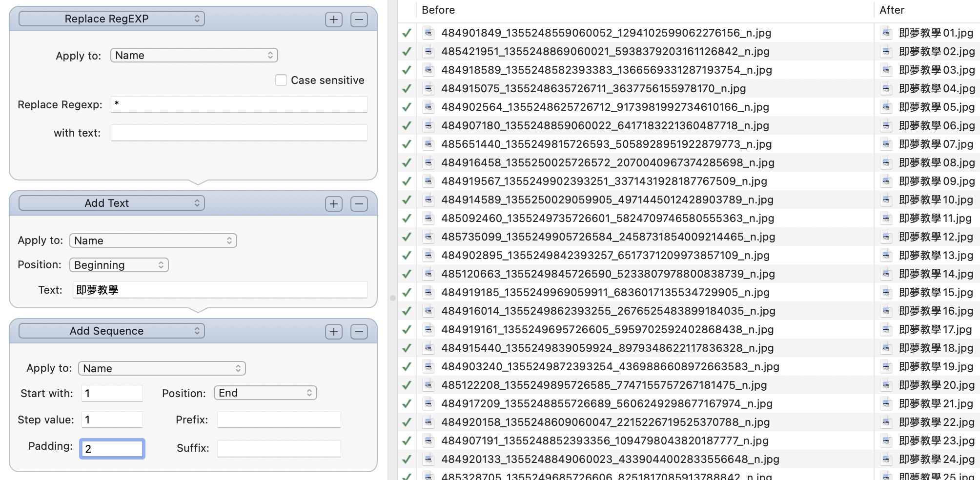Click the plus icon in Add Sequence panel

(x=334, y=332)
